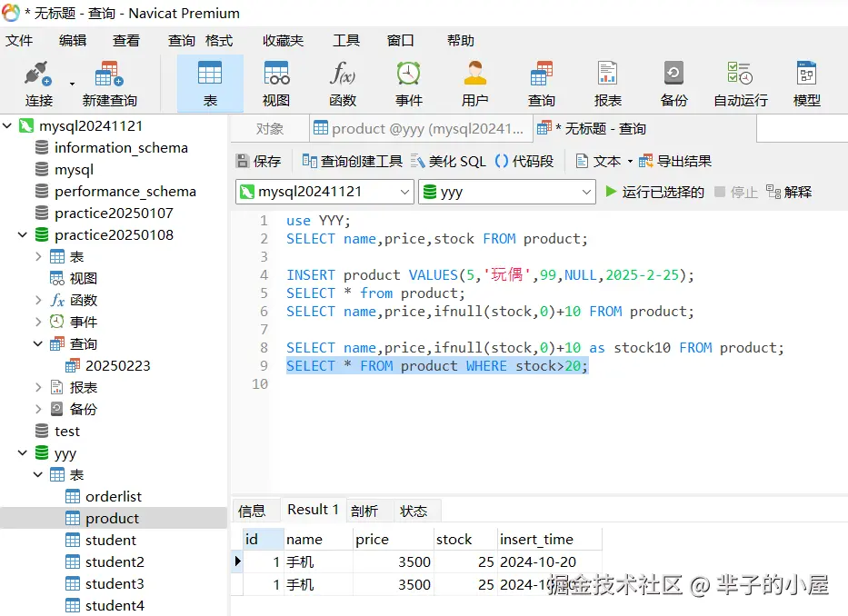Open the 帮助 menu
This screenshot has width=848, height=616.
[x=460, y=41]
